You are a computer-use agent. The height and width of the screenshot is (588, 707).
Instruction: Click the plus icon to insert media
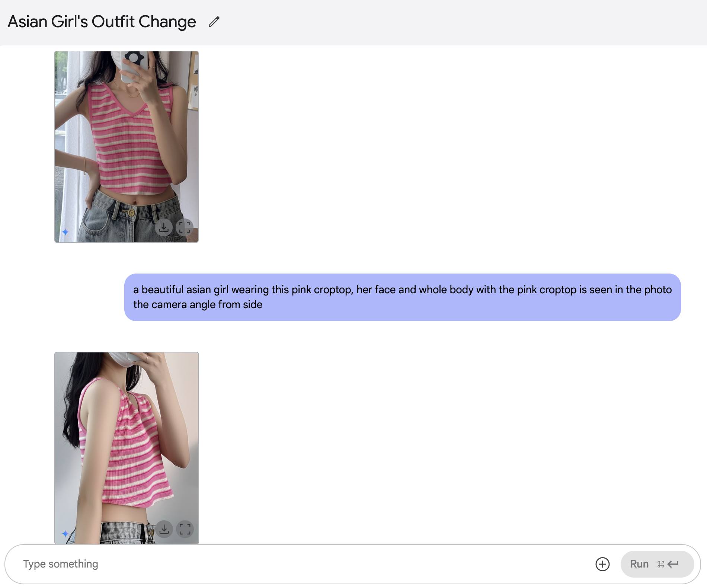[602, 564]
